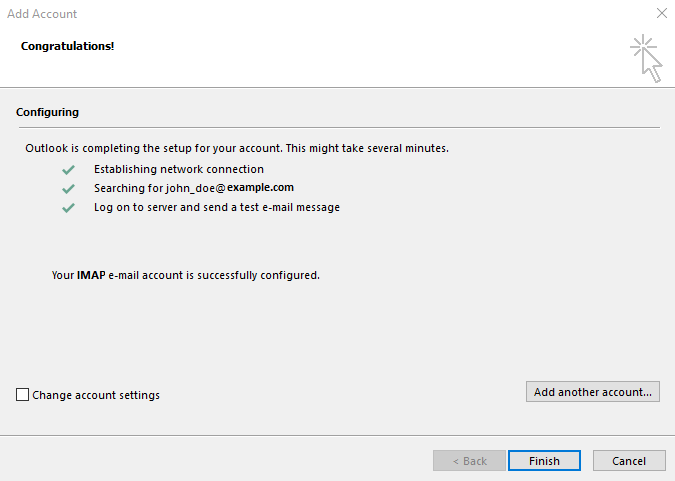The width and height of the screenshot is (675, 481).
Task: Select the Configuring section heading
Action: tap(47, 112)
